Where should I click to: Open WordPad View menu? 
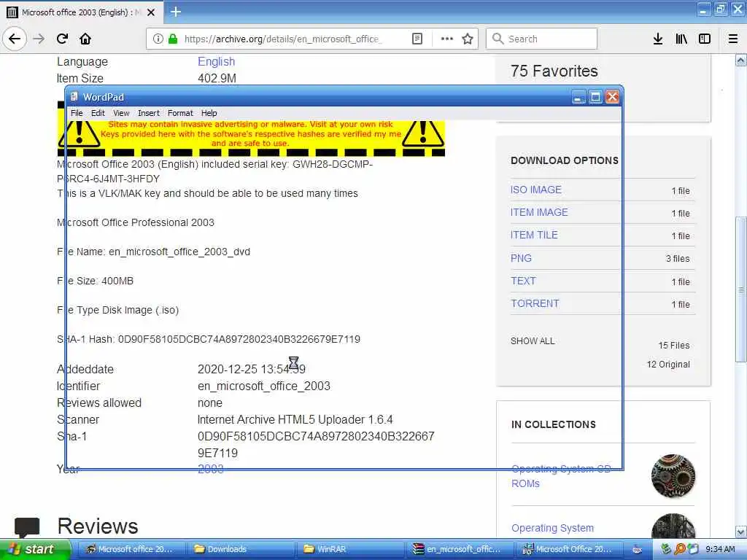[x=121, y=113]
